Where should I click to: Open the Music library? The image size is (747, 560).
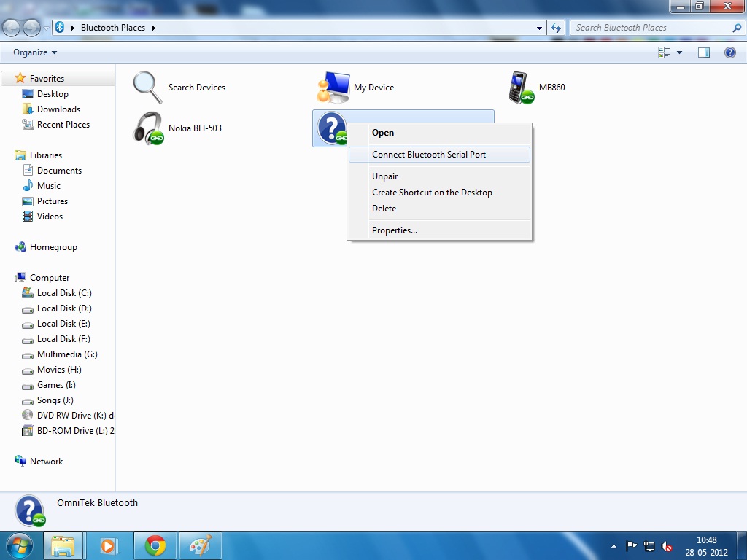click(49, 186)
